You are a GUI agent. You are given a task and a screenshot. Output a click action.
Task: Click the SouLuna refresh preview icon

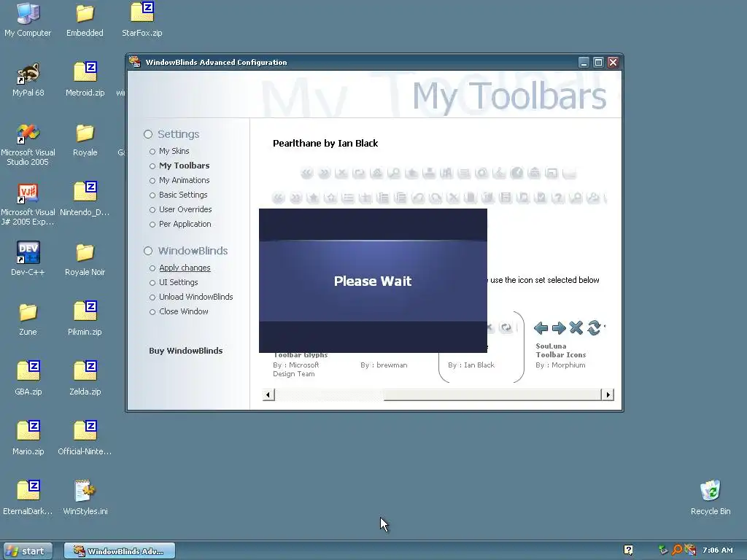(x=594, y=327)
